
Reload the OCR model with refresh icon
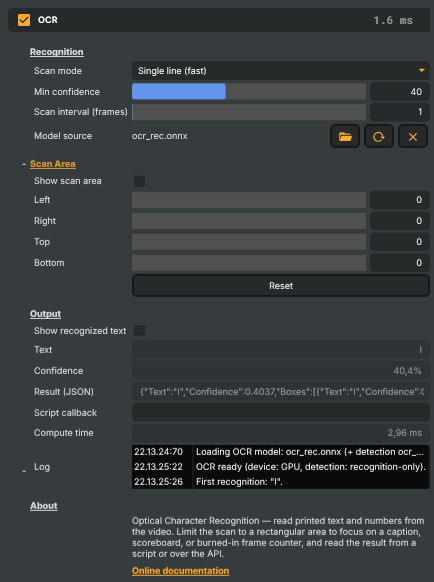379,137
